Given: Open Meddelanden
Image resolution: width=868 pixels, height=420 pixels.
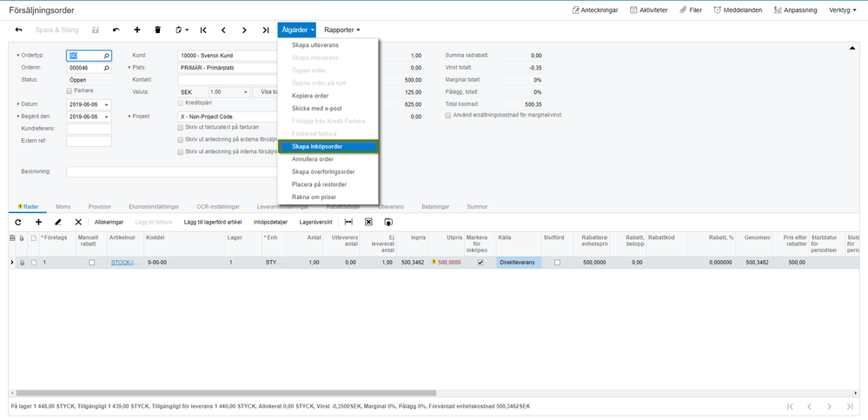Looking at the screenshot, I should [738, 10].
